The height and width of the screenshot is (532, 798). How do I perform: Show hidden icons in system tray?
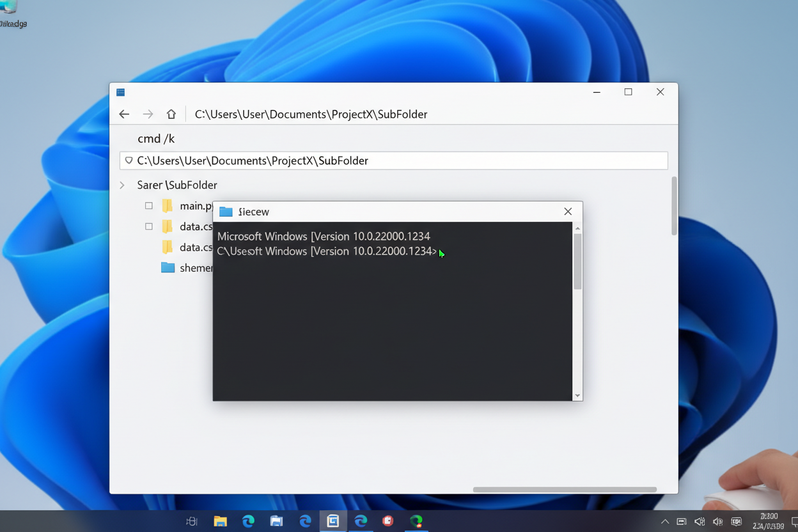click(x=665, y=522)
